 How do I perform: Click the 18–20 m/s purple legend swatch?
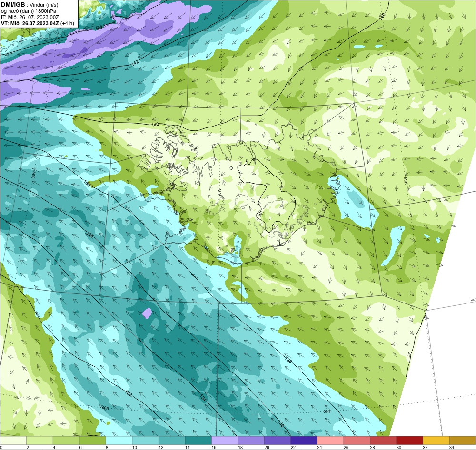(x=251, y=440)
